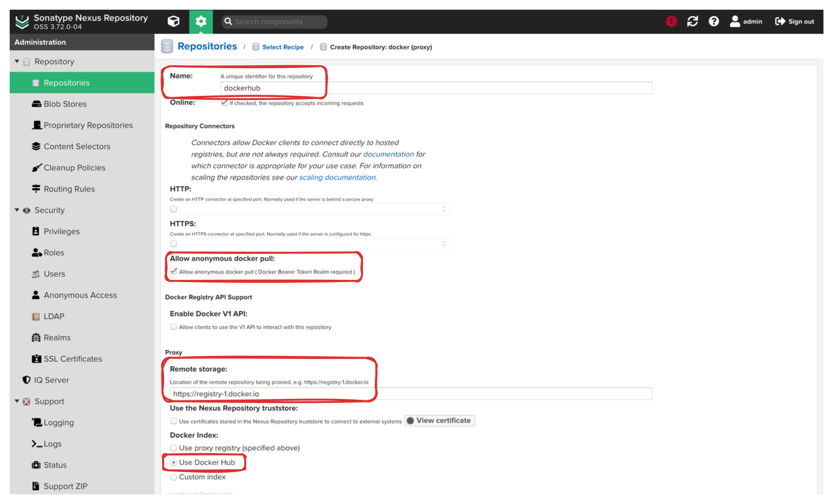Toggle Allow anonymous docker pull checkbox

(173, 272)
